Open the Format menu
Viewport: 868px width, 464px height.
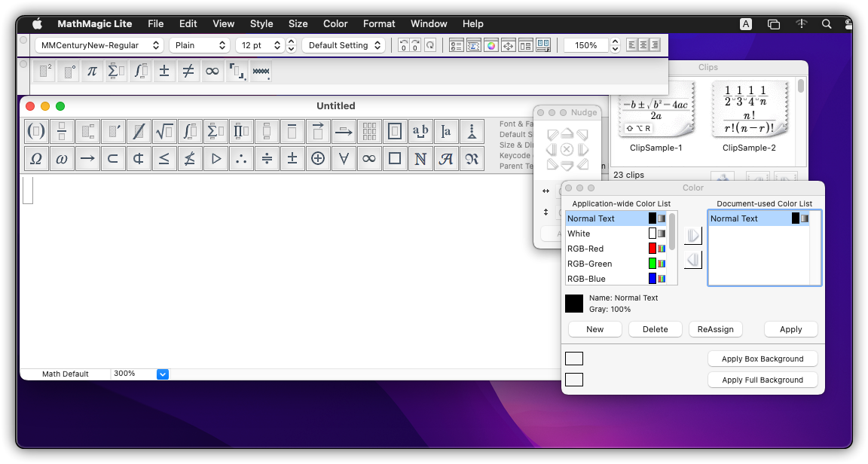379,24
